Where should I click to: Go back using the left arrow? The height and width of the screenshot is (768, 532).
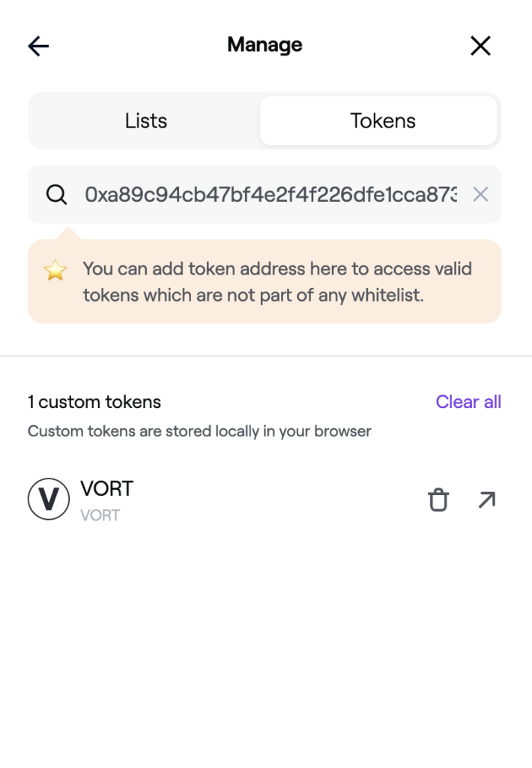(38, 46)
